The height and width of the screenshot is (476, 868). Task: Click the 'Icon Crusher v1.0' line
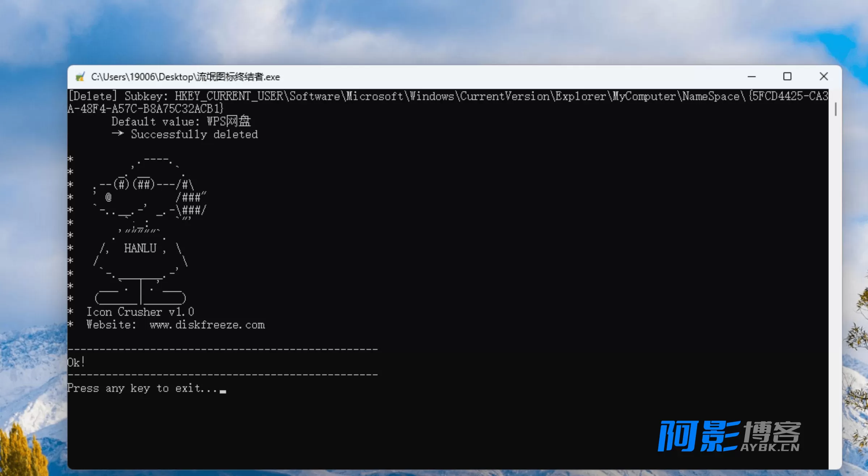[x=140, y=312]
